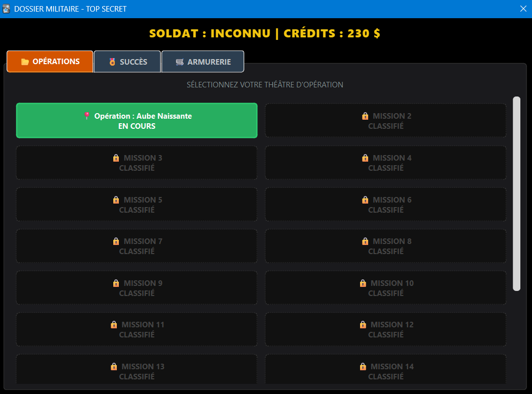Screen dimensions: 532x394
Task: Click the pin icon on Aube Naissante
Action: coord(86,116)
